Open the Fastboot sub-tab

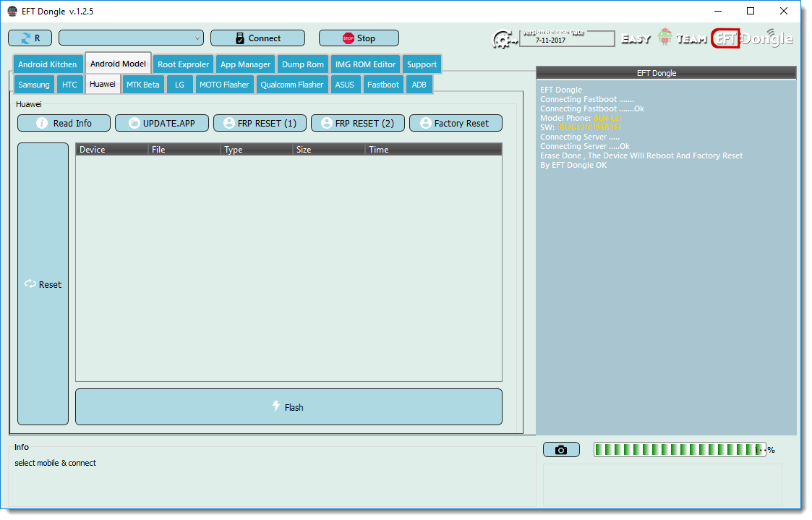click(383, 85)
